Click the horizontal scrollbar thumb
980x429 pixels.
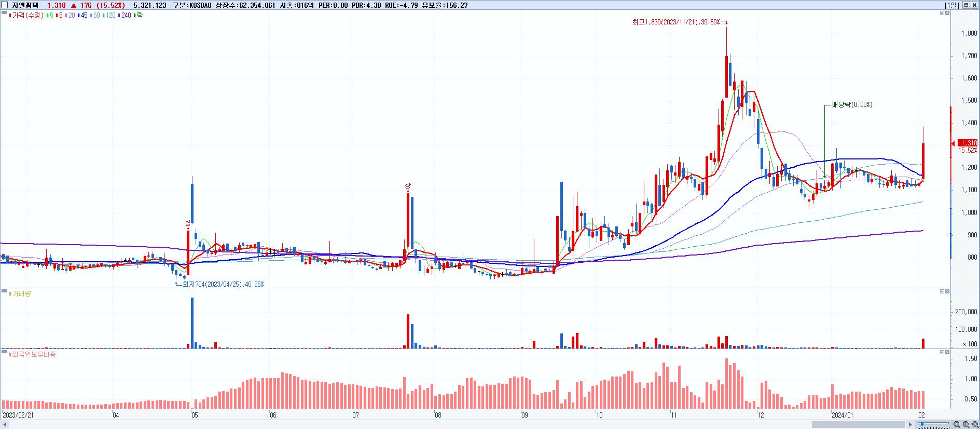coord(859,425)
